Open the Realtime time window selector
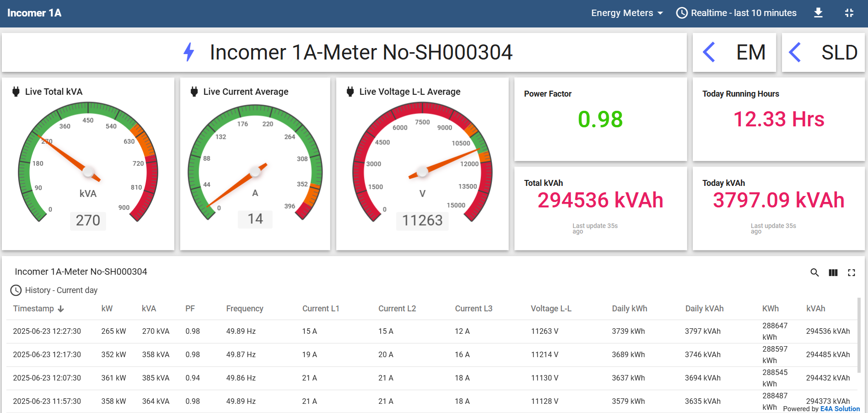The width and height of the screenshot is (868, 413). (x=737, y=13)
